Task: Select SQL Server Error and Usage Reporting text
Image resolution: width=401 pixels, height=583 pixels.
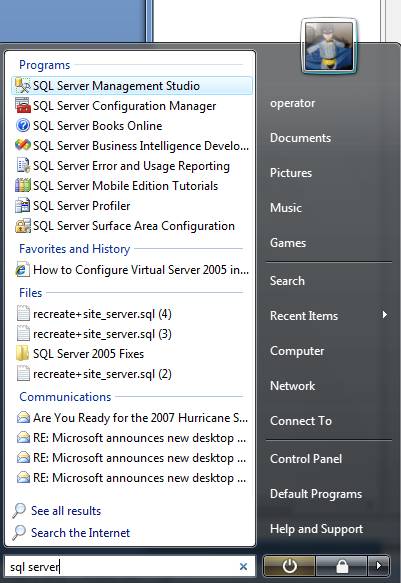Action: click(131, 166)
